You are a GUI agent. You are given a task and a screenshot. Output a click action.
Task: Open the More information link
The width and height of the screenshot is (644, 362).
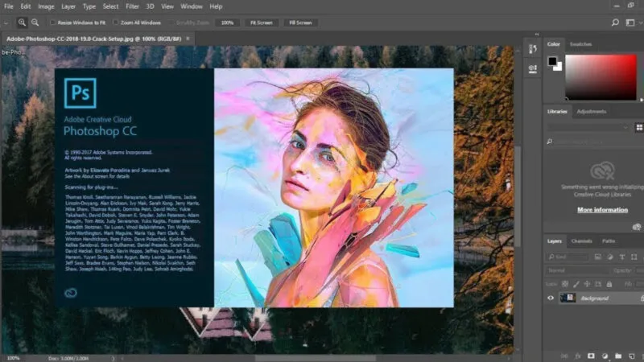click(602, 210)
